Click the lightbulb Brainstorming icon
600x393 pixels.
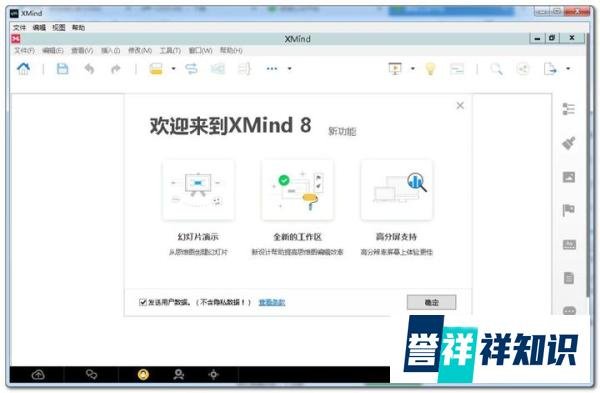[x=430, y=69]
